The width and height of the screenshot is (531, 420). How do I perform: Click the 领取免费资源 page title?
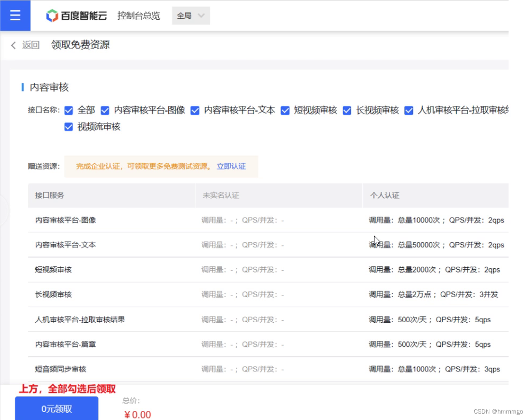(x=80, y=45)
